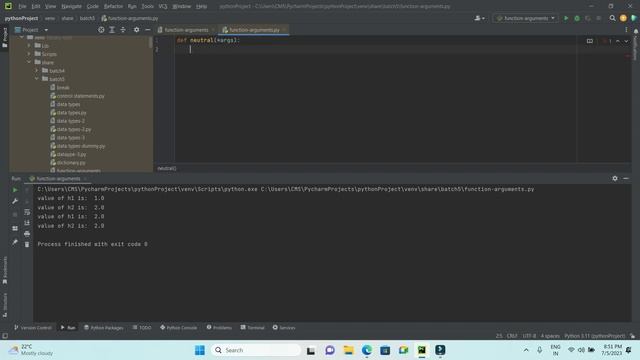Run function-arguments with green play button
The image size is (640, 360).
coord(566,18)
